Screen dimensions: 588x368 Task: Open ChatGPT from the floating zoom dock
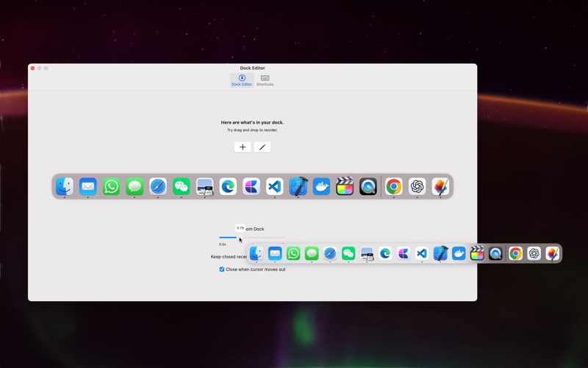tap(534, 253)
